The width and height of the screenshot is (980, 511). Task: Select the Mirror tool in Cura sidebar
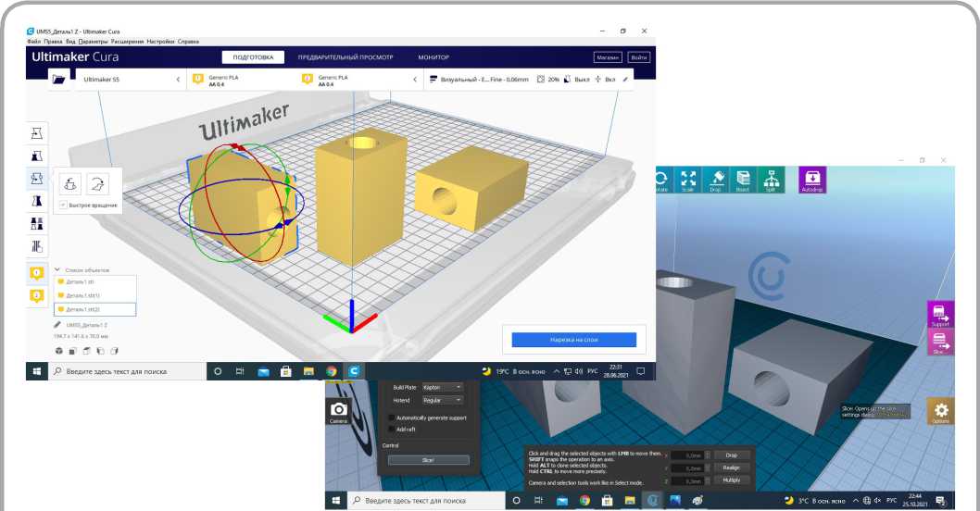(37, 201)
